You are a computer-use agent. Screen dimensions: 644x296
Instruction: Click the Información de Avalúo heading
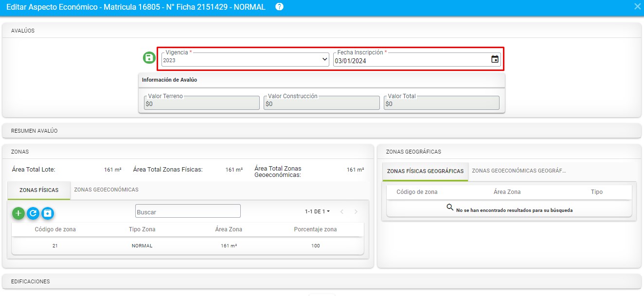tap(169, 80)
